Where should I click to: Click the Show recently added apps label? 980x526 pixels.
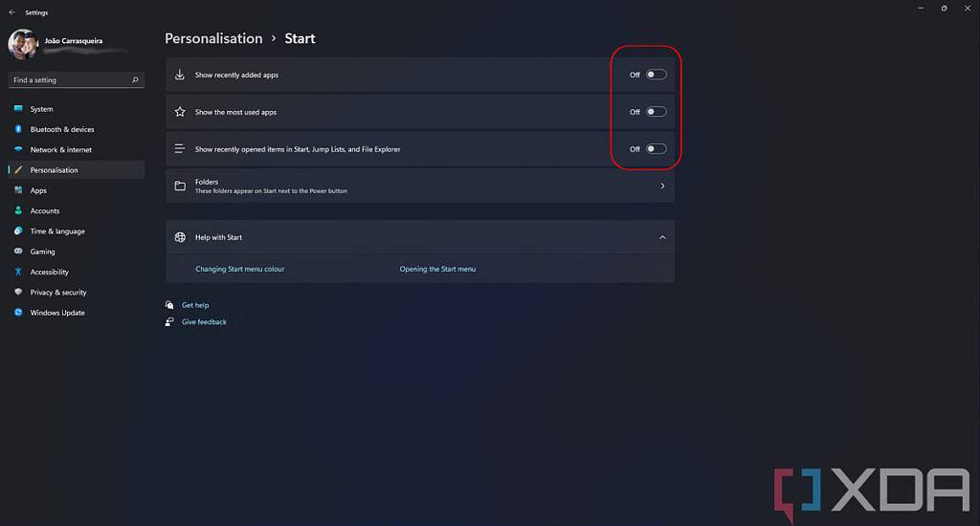(236, 75)
